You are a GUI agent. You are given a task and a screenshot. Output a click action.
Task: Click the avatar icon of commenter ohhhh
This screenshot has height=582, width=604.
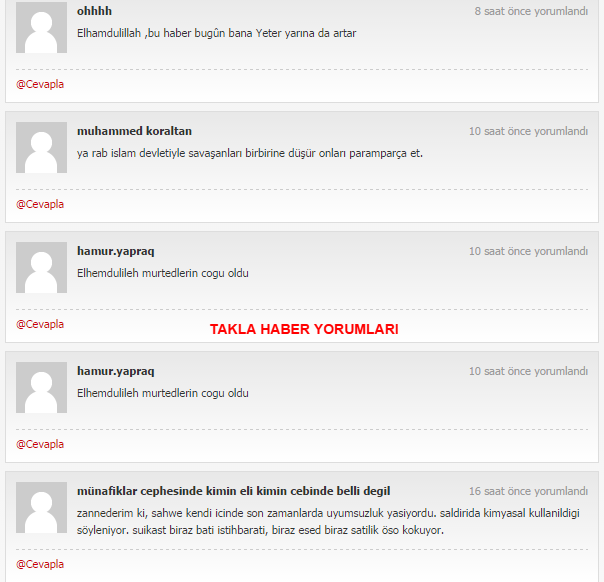pos(41,28)
